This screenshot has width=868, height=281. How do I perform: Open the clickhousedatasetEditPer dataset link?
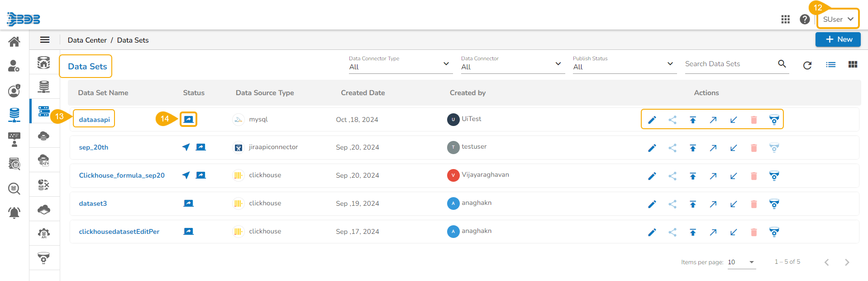coord(119,232)
